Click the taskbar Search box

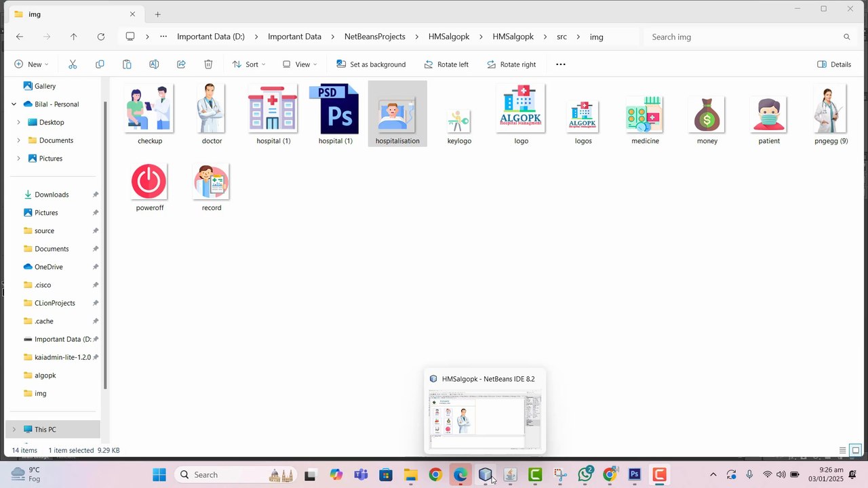pos(236,474)
